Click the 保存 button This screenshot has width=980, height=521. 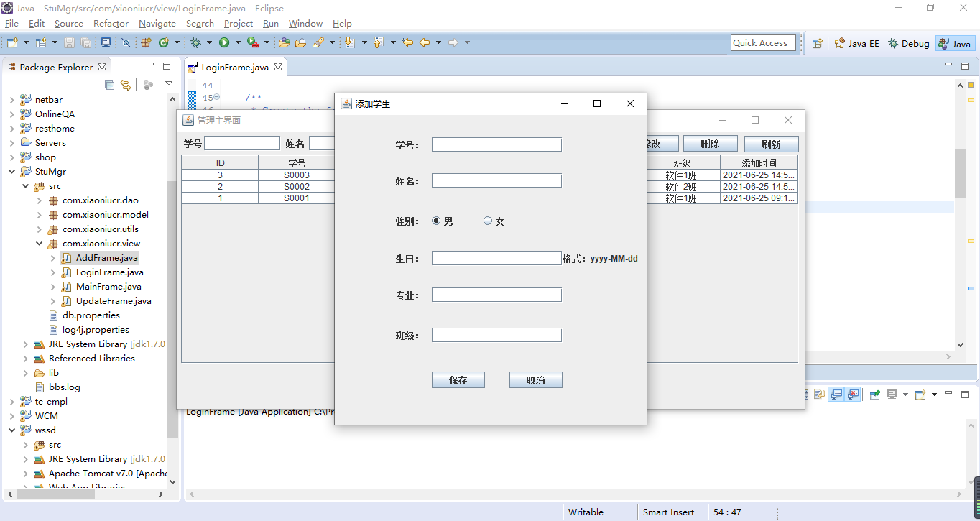458,380
